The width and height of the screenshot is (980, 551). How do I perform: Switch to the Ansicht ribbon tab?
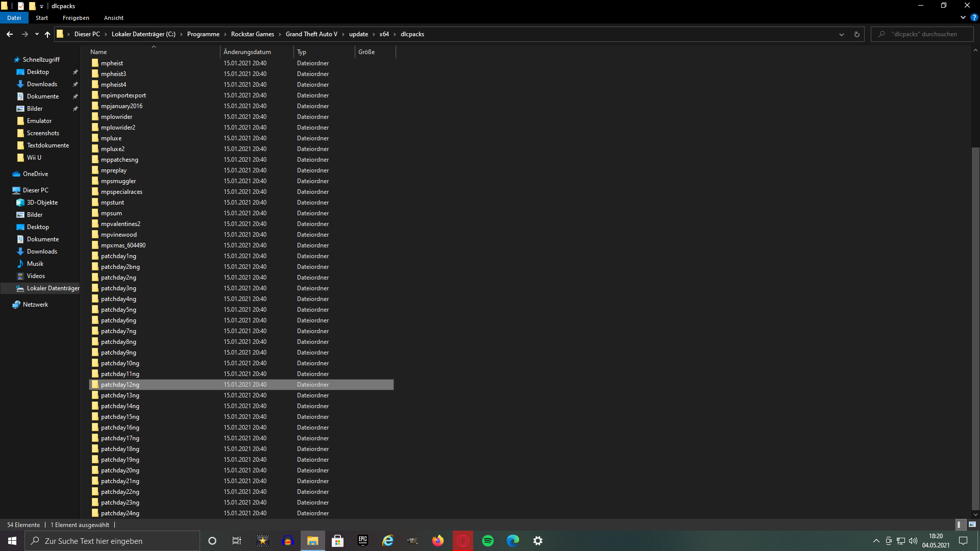point(113,17)
